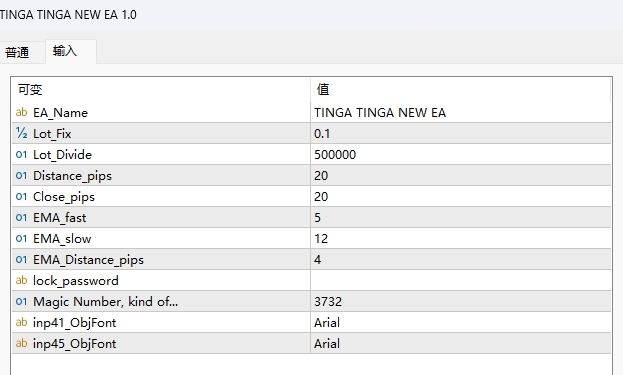Image resolution: width=623 pixels, height=375 pixels.
Task: Edit the EMA_slow value 12
Action: tap(460, 238)
